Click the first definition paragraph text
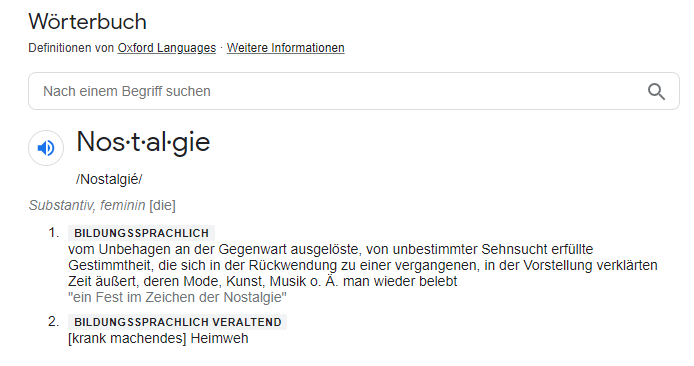The width and height of the screenshot is (694, 366). (362, 265)
